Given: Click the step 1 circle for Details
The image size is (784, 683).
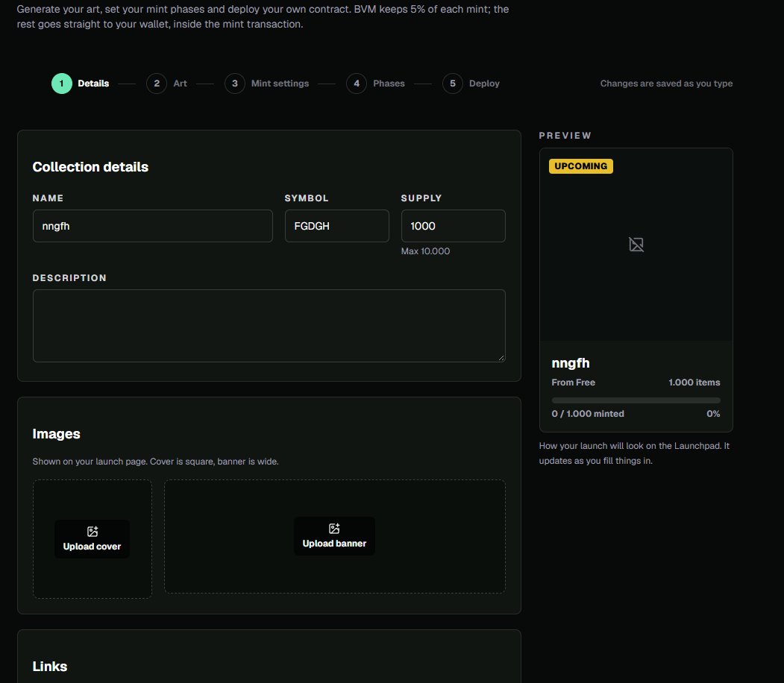Looking at the screenshot, I should tap(61, 84).
